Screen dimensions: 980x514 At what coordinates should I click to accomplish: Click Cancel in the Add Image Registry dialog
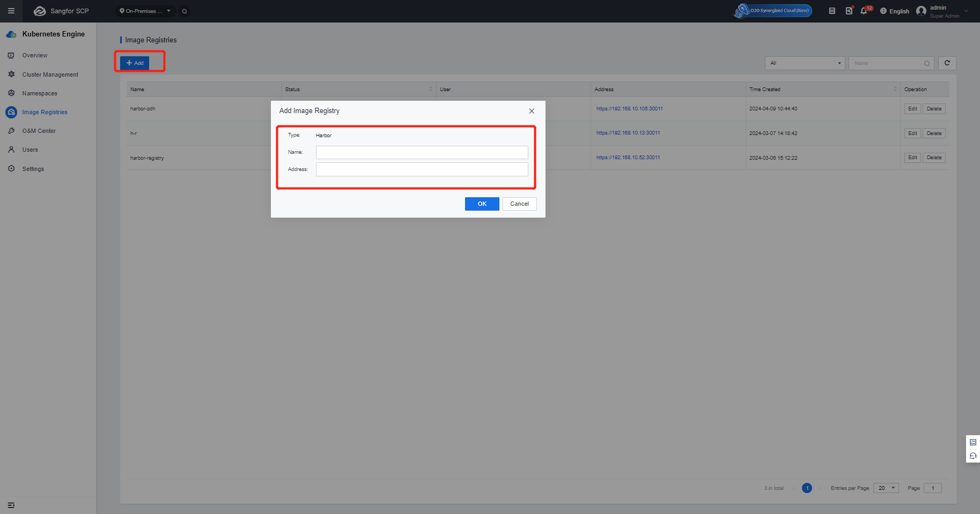click(519, 204)
